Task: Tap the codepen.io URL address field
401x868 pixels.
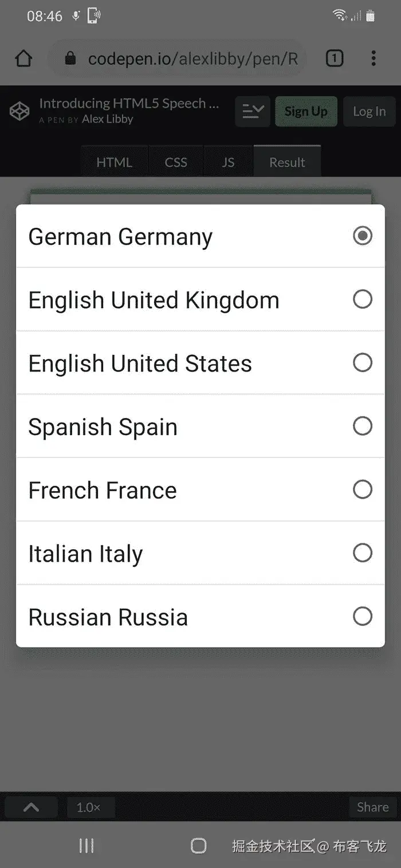Action: click(192, 58)
